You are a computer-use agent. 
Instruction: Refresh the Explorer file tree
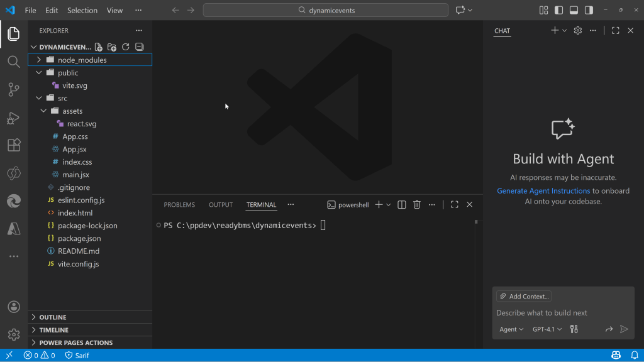click(x=126, y=47)
